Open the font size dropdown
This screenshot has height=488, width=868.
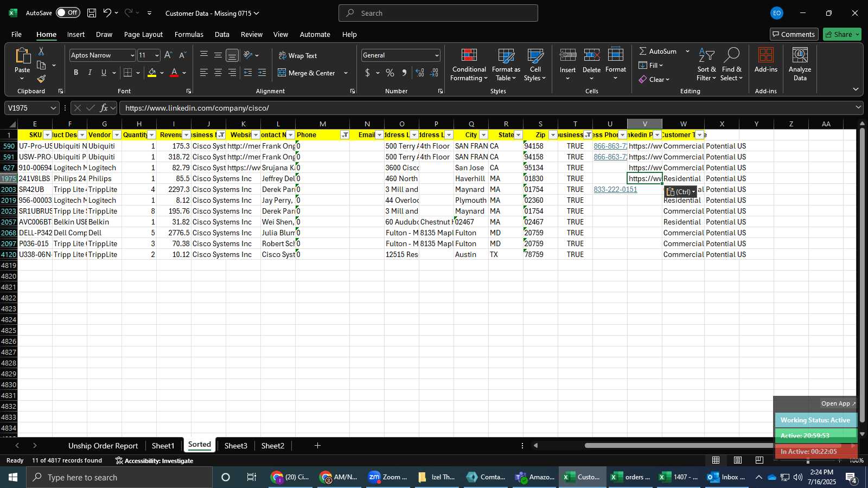157,55
